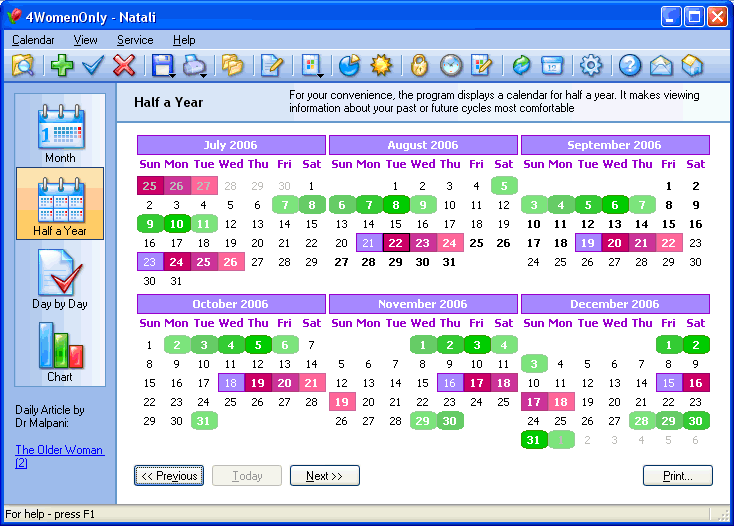Minimize the 4WomenOnly window
This screenshot has height=526, width=734.
(x=671, y=16)
